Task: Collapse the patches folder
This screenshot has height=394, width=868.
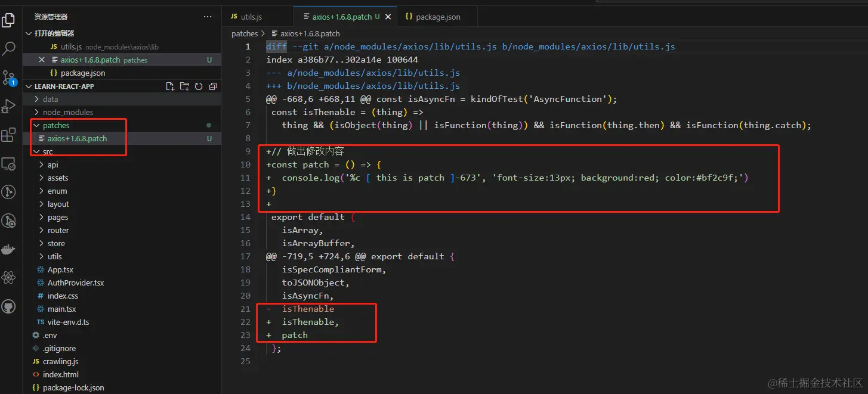Action: click(37, 125)
